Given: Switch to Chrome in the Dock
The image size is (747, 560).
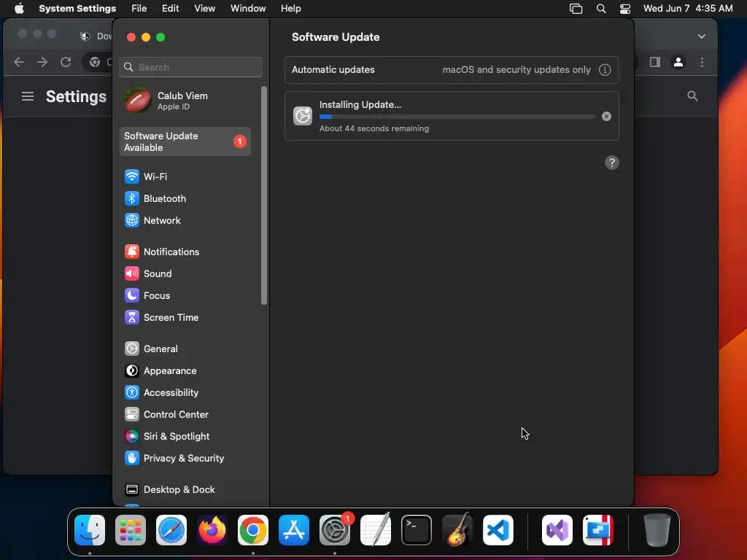Looking at the screenshot, I should tap(253, 530).
